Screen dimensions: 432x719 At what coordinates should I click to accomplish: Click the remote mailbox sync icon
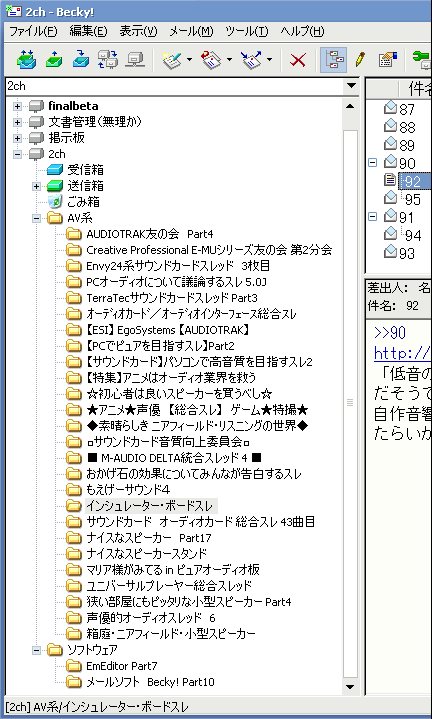click(108, 60)
